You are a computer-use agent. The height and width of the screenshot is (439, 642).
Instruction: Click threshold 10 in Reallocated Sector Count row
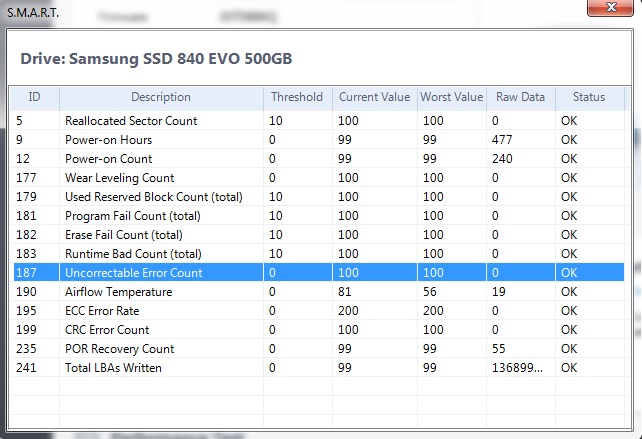click(x=276, y=121)
